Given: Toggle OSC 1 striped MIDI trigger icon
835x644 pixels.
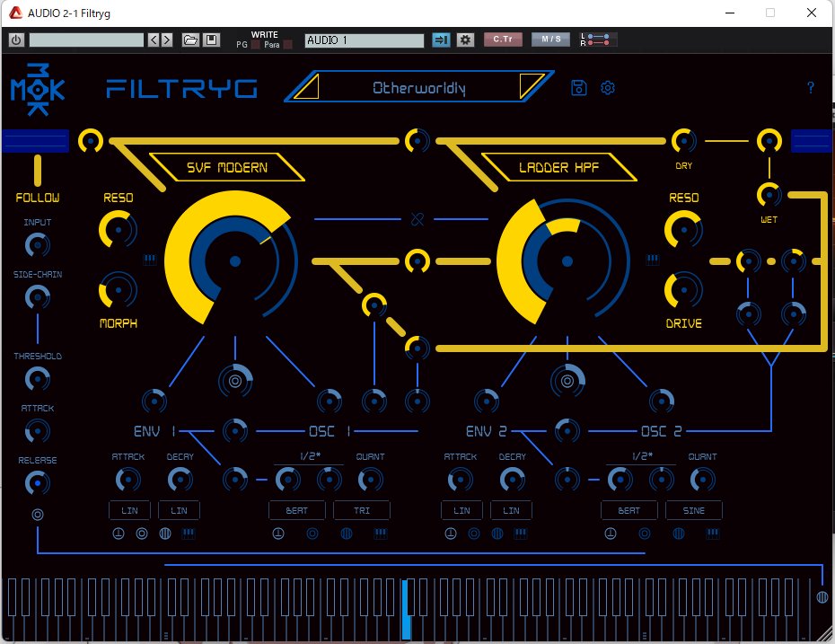Looking at the screenshot, I should (347, 534).
